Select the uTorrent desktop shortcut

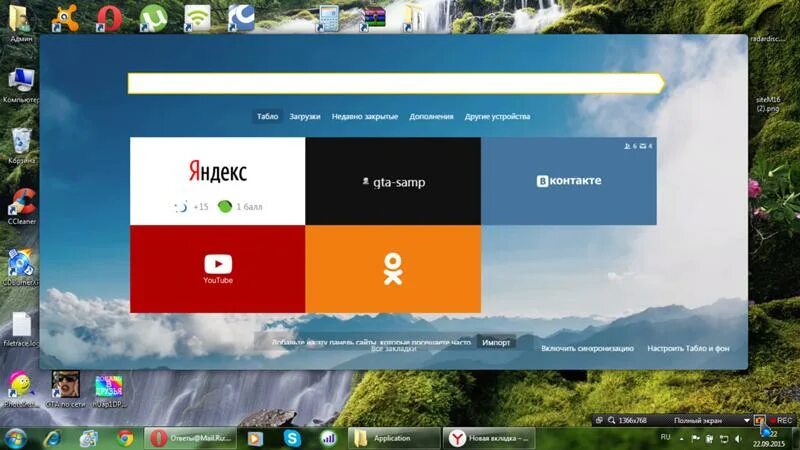pos(153,18)
